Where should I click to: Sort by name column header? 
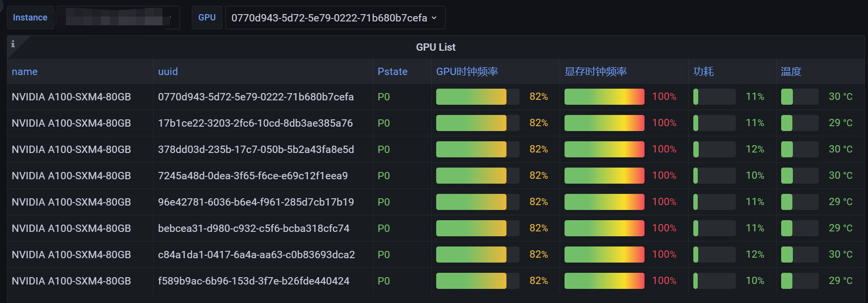(x=25, y=72)
